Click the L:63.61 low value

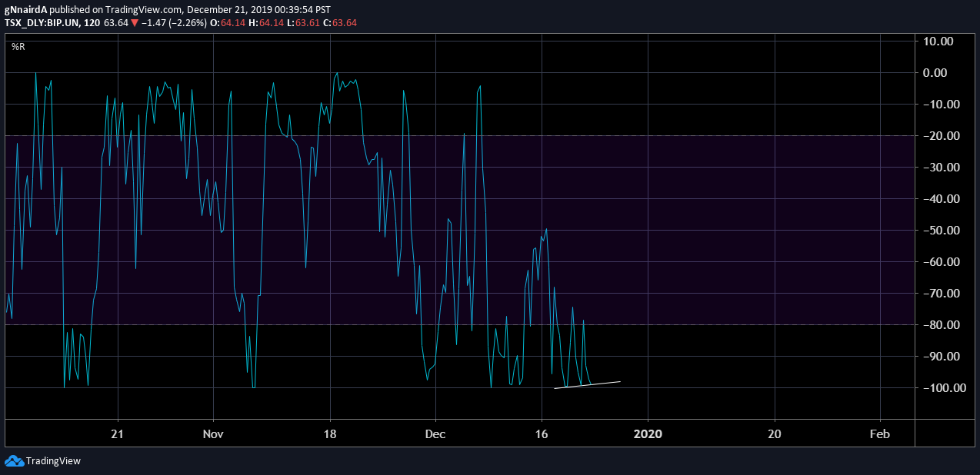click(303, 23)
